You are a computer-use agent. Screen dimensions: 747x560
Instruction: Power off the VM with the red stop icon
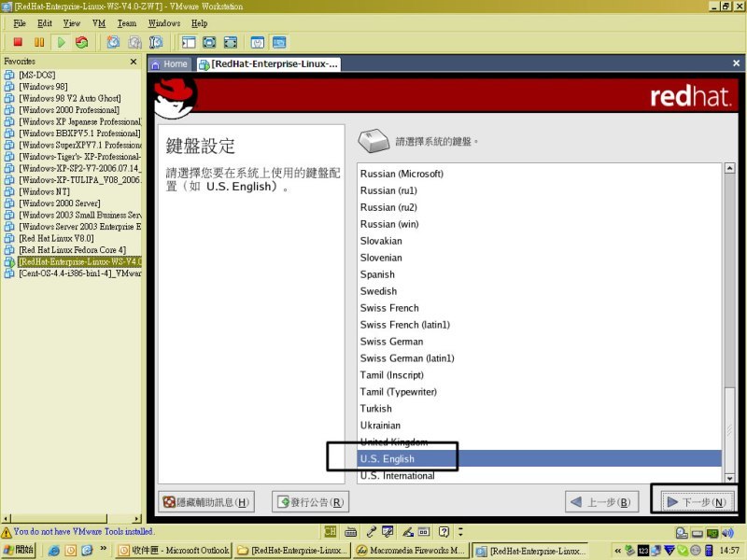(18, 42)
